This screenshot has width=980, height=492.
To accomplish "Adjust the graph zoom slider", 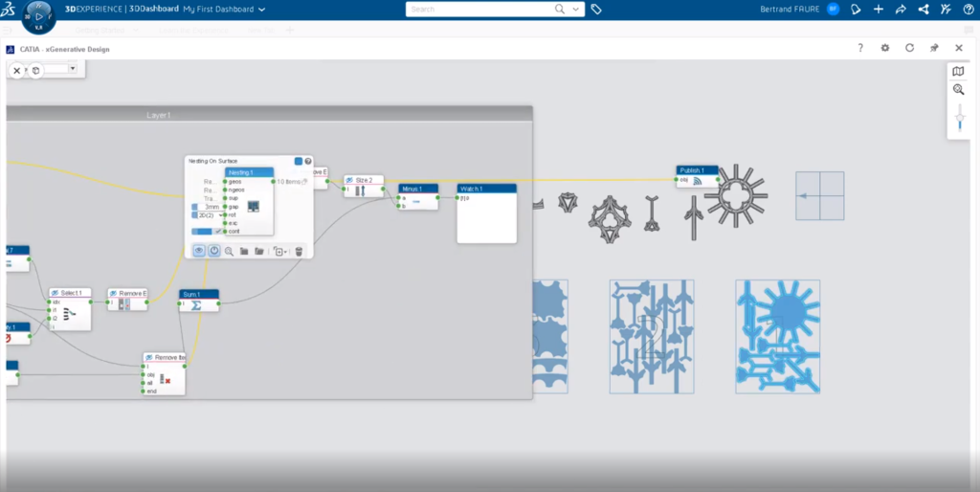I will click(x=960, y=118).
